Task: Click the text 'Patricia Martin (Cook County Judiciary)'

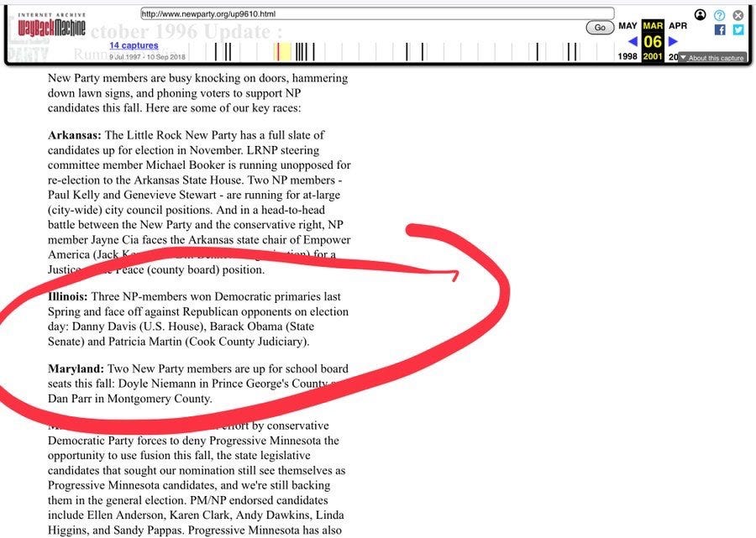Action: click(208, 342)
